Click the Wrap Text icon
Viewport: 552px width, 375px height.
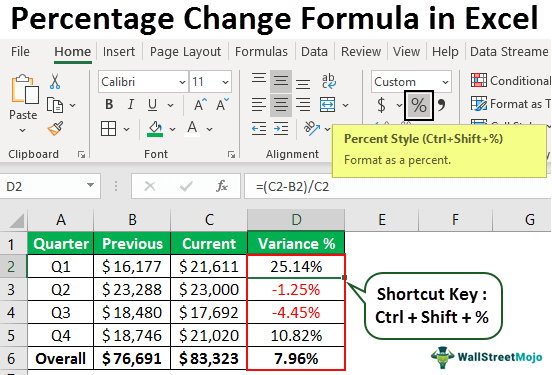328,81
